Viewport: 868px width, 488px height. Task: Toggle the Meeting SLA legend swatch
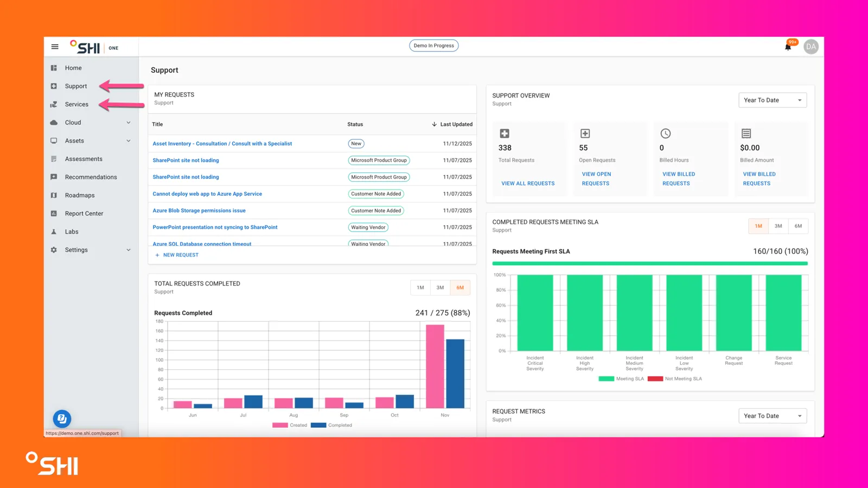click(606, 379)
